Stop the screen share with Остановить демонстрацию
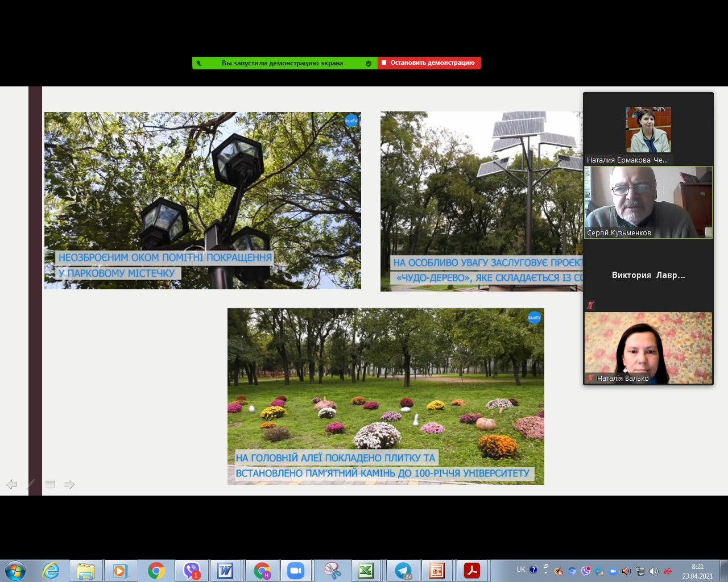Viewport: 728px width, 582px height. click(429, 63)
